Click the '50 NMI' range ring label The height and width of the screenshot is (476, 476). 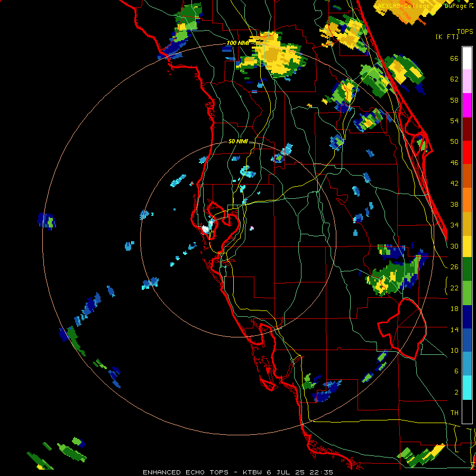(238, 141)
